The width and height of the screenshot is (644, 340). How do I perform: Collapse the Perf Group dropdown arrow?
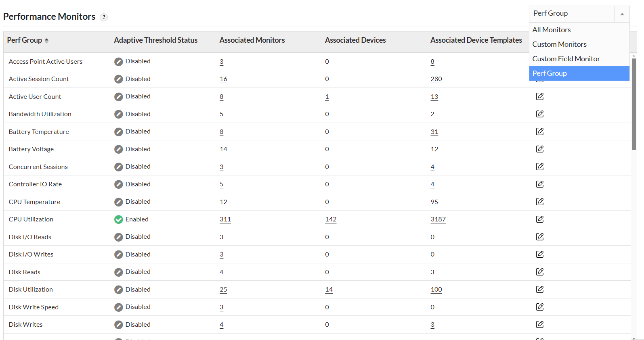(622, 14)
